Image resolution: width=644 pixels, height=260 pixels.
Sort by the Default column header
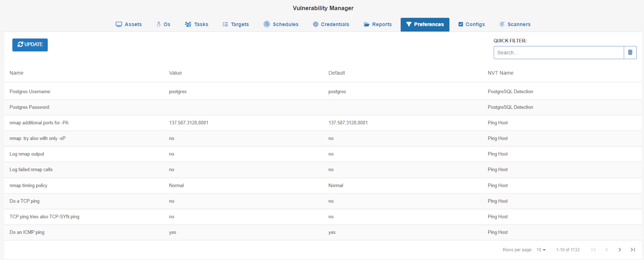[x=336, y=73]
